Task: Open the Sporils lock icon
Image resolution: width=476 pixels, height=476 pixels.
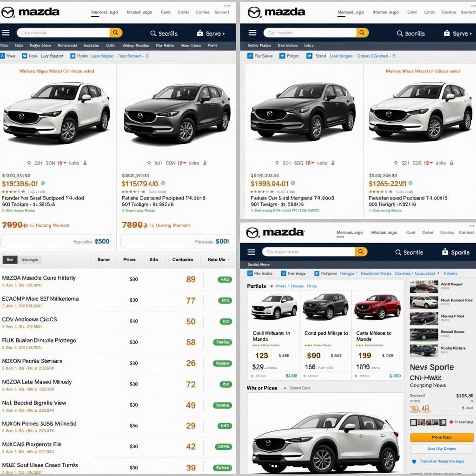Action: 445,251
